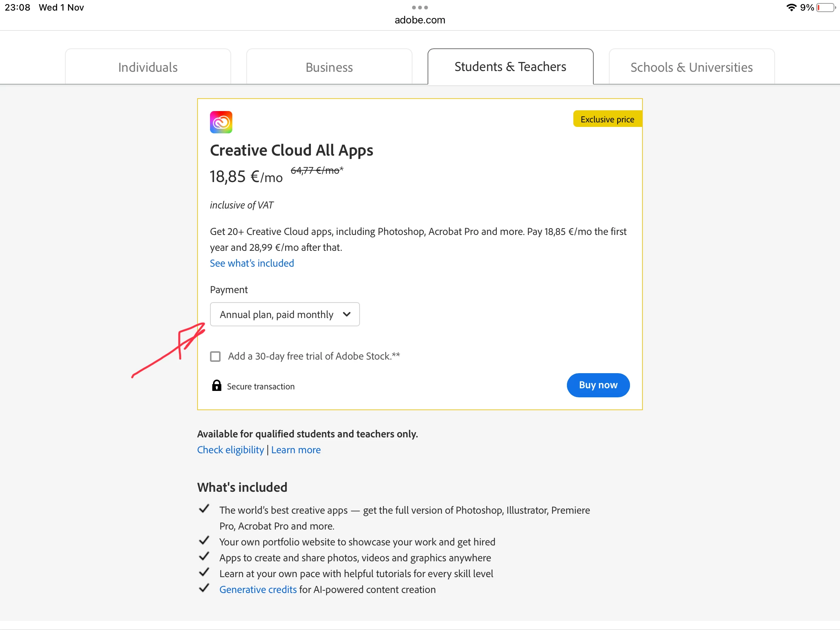Open the Schools & Universities tab
This screenshot has height=630, width=840.
691,67
